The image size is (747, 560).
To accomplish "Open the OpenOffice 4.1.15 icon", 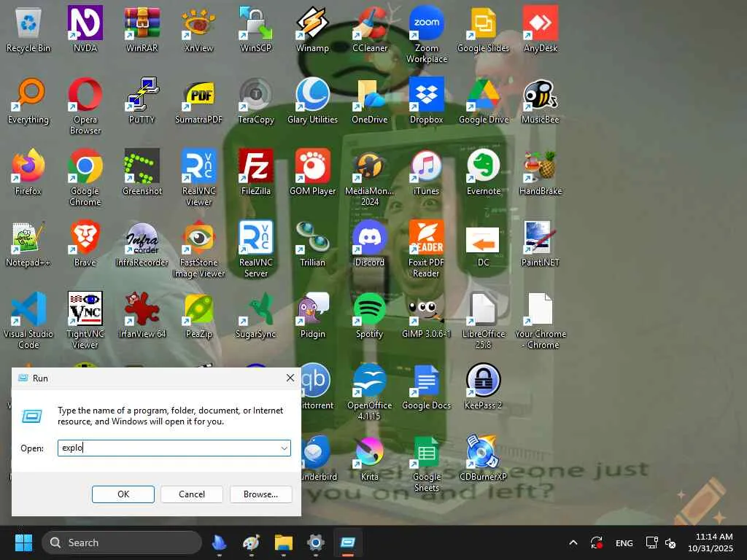I will 370,392.
